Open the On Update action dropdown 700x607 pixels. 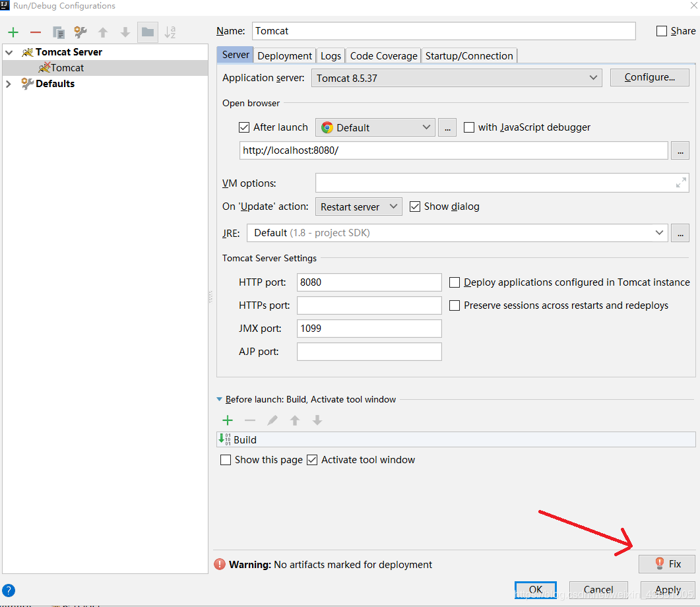pyautogui.click(x=358, y=207)
